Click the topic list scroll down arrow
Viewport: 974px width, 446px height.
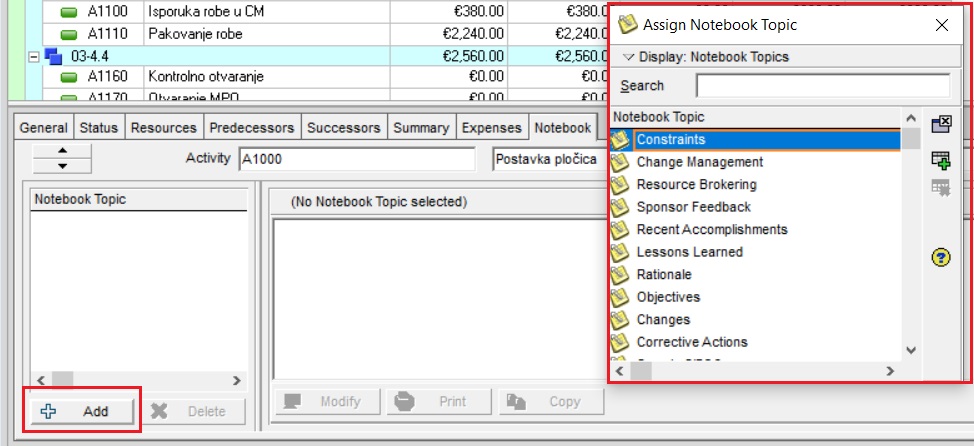pos(911,350)
